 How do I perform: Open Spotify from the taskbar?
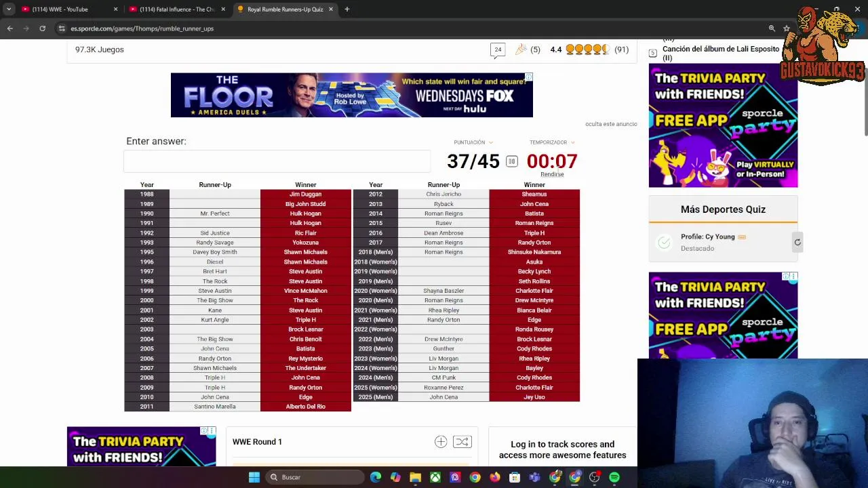click(614, 477)
